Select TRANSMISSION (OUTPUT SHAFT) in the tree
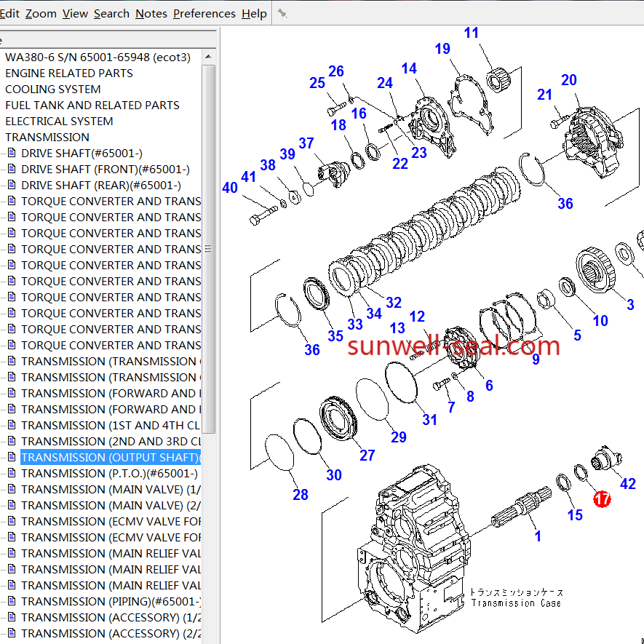The image size is (644, 644). (x=109, y=458)
